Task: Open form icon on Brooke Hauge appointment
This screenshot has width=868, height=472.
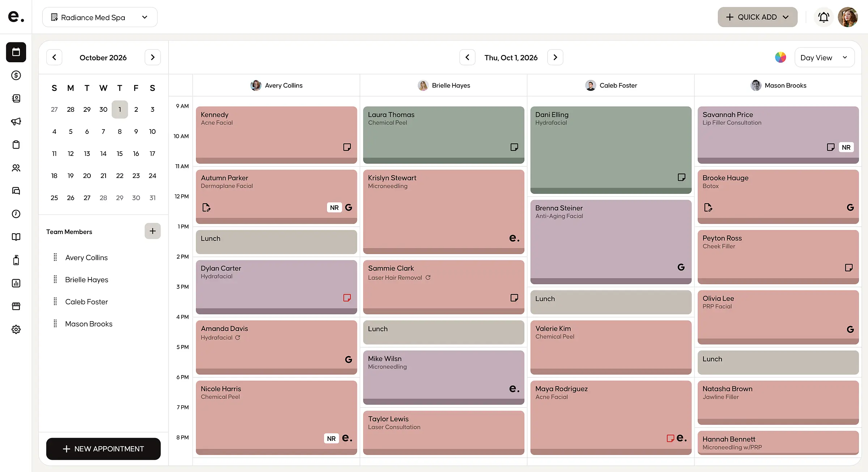Action: pyautogui.click(x=708, y=208)
